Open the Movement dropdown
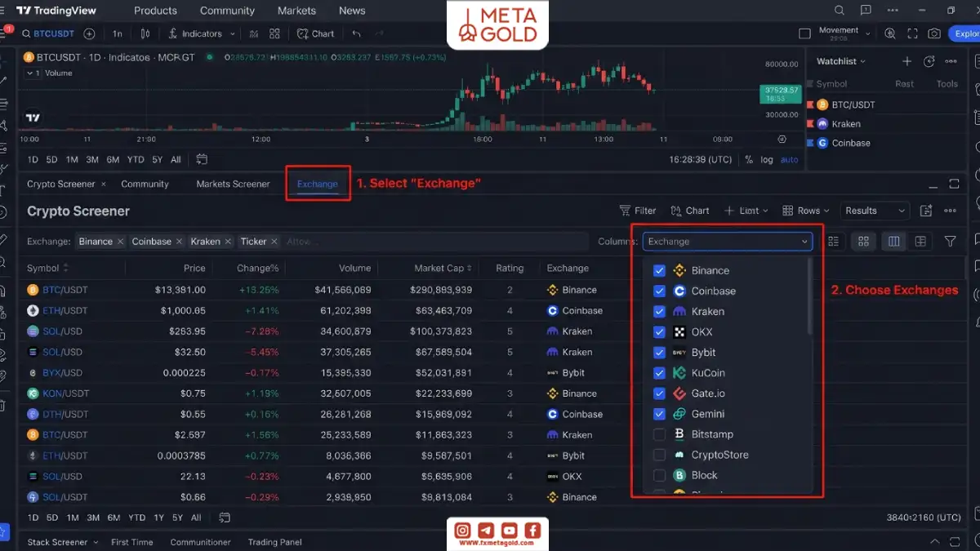The width and height of the screenshot is (980, 551). coord(844,33)
